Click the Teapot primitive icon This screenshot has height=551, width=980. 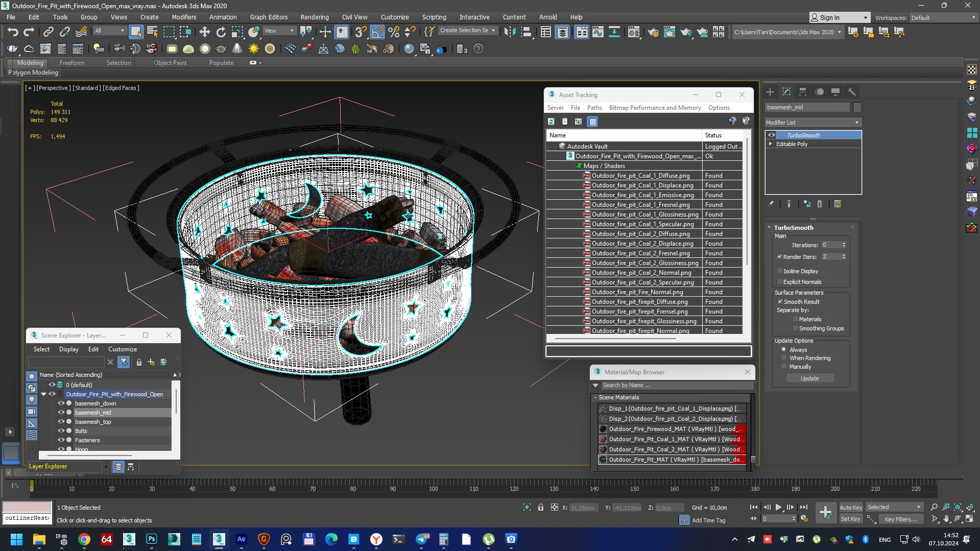[x=221, y=49]
